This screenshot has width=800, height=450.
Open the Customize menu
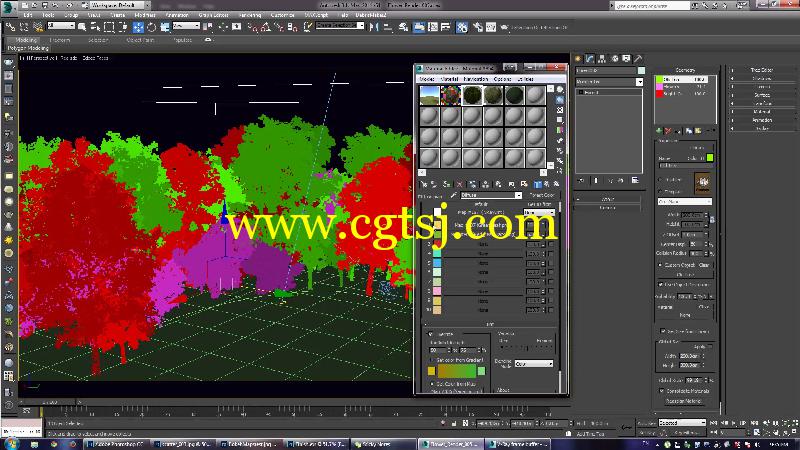[283, 15]
